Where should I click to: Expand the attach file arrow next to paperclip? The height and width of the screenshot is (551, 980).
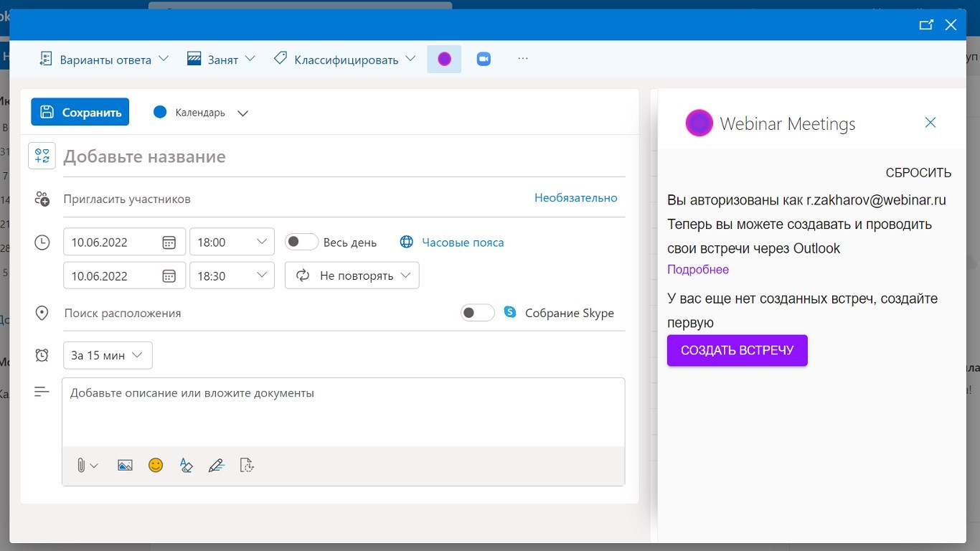(x=94, y=466)
